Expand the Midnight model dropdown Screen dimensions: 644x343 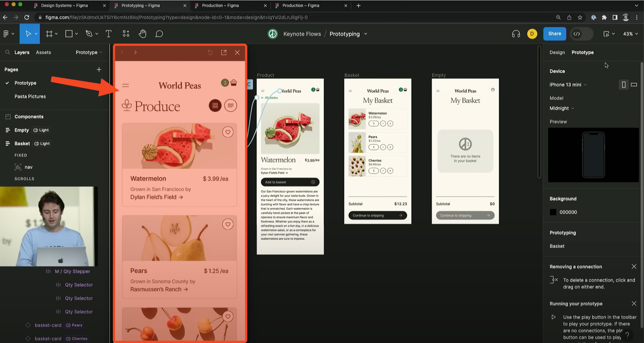point(562,108)
